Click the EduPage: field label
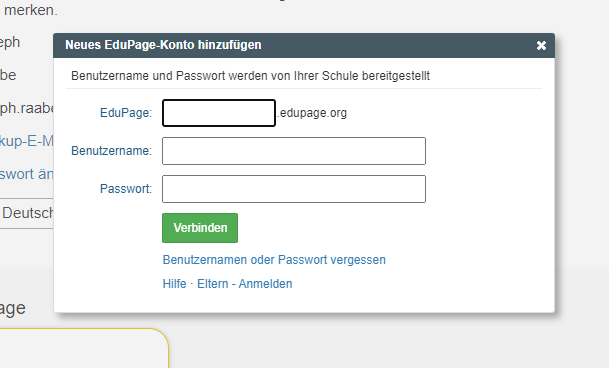The height and width of the screenshot is (368, 609). 126,113
